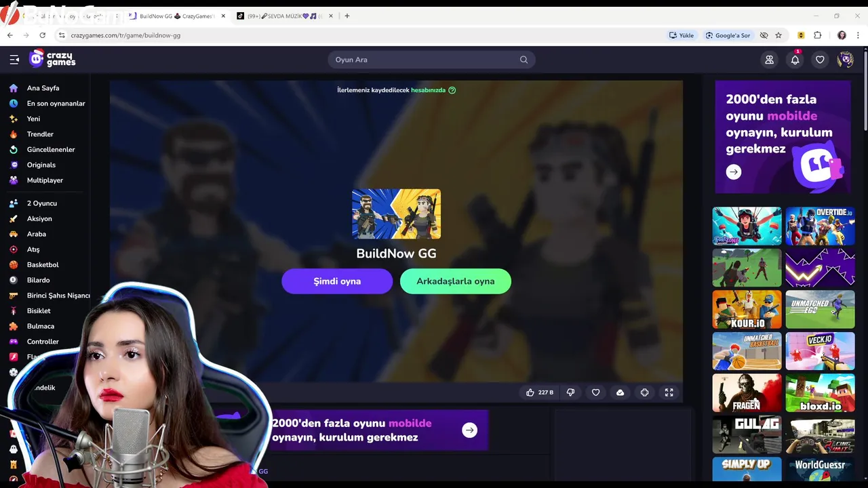
Task: Open Multiplayer category
Action: point(45,180)
